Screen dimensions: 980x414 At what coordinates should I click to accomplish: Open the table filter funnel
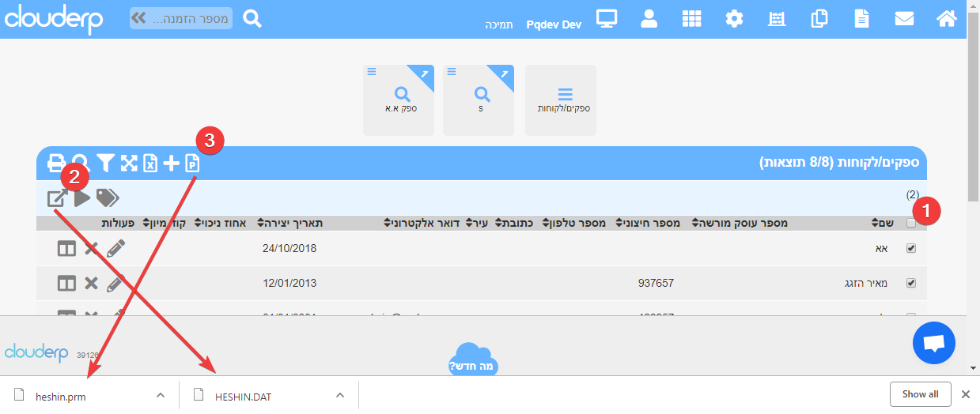click(x=105, y=163)
